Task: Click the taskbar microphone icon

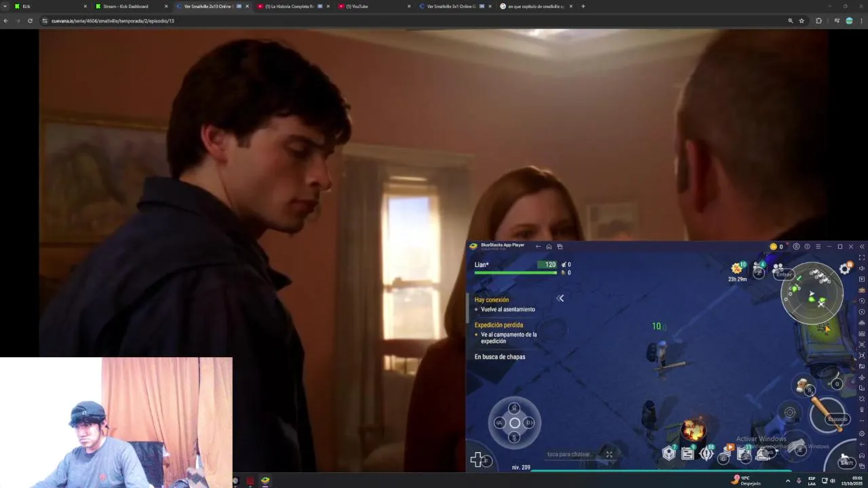Action: [x=799, y=481]
